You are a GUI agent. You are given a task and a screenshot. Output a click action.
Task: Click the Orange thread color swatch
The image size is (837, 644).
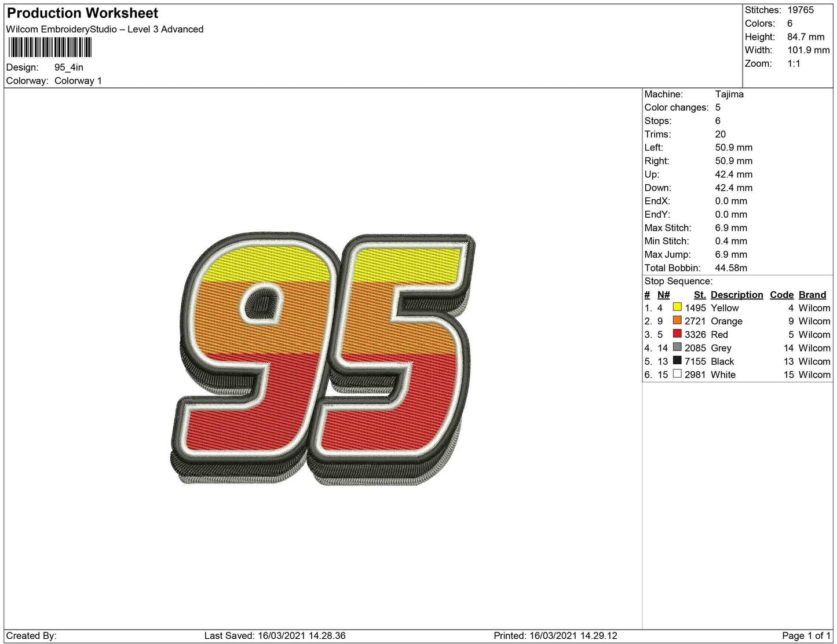pos(677,320)
